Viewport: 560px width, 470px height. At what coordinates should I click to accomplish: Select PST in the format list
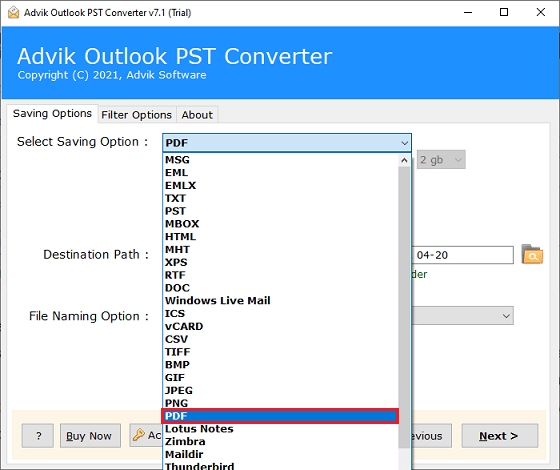280,211
